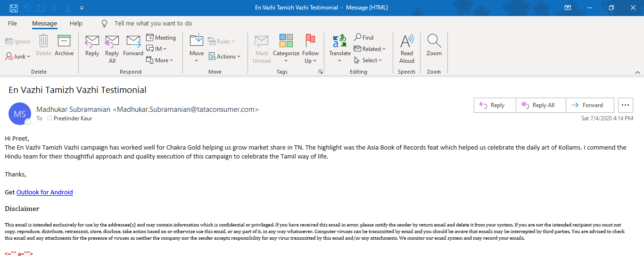Open the Junk dropdown menu
Image resolution: width=644 pixels, height=268 pixels.
[18, 56]
